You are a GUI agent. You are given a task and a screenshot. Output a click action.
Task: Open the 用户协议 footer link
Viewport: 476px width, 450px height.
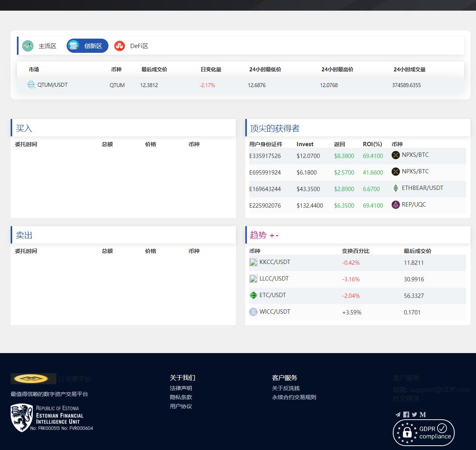181,406
